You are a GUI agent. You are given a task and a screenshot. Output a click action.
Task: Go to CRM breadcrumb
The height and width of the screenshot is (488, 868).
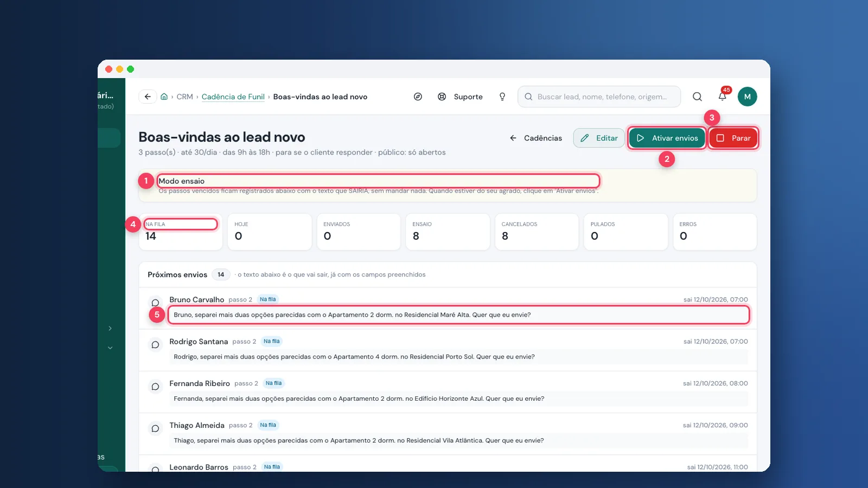[x=184, y=97]
